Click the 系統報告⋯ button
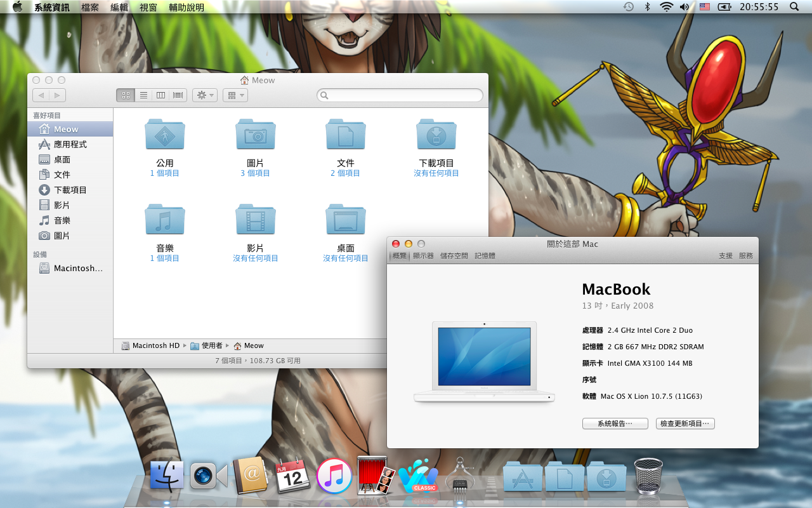This screenshot has height=508, width=812. pos(615,424)
